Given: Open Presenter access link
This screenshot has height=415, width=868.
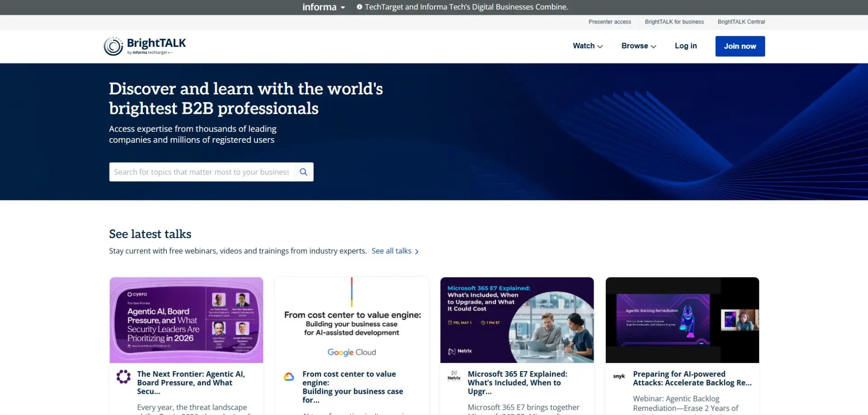Looking at the screenshot, I should 609,22.
